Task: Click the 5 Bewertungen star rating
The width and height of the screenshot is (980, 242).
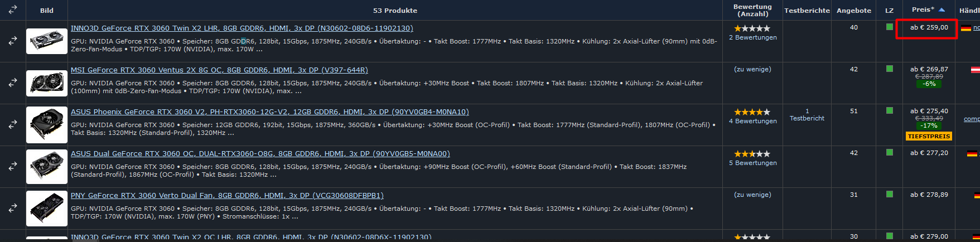Action: [x=752, y=153]
